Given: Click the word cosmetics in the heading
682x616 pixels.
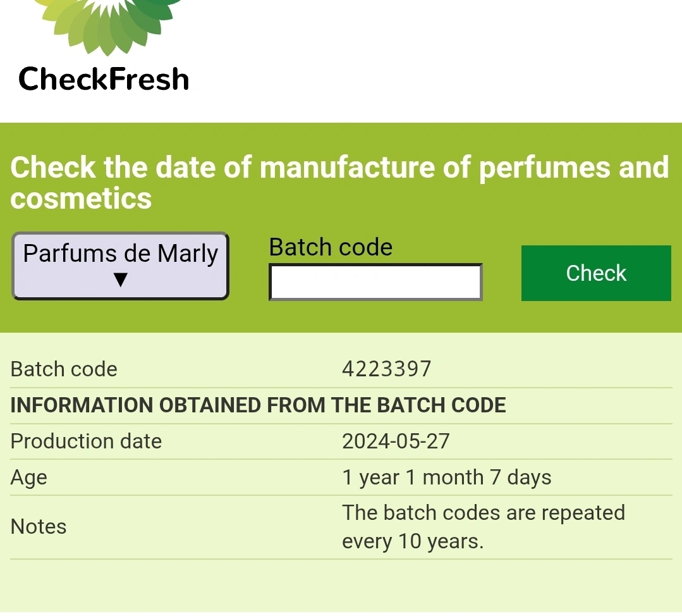Looking at the screenshot, I should pos(81,199).
